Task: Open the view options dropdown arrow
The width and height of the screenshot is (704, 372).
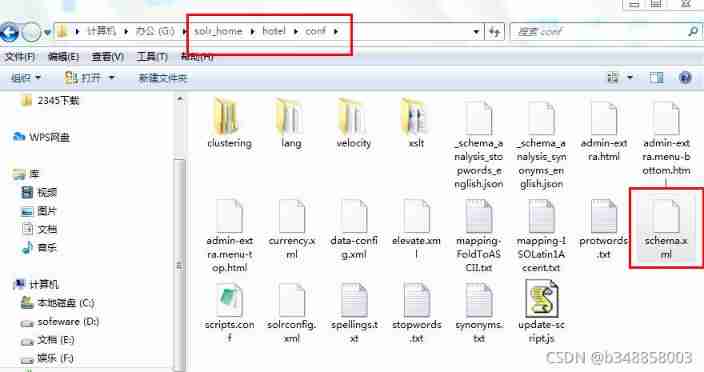Action: pos(630,78)
